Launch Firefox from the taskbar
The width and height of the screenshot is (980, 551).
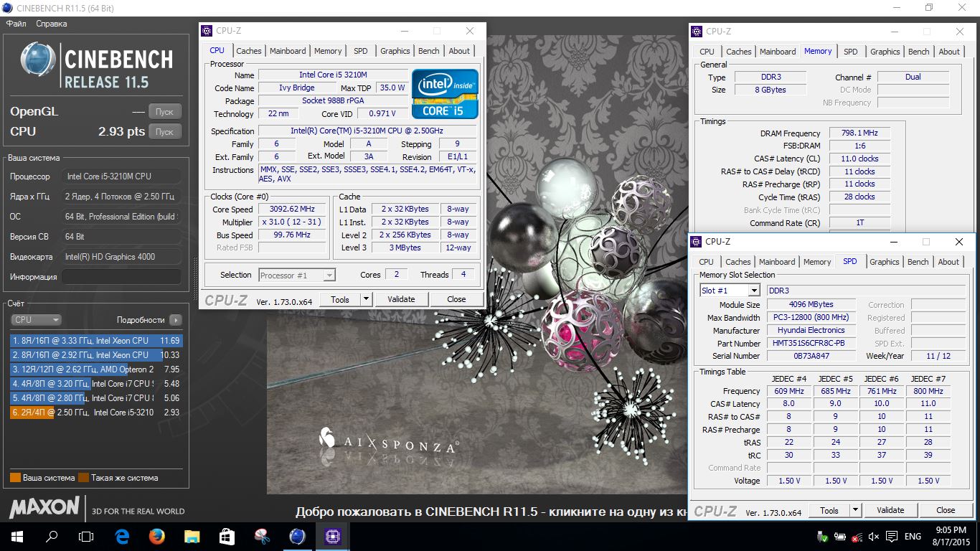point(157,536)
